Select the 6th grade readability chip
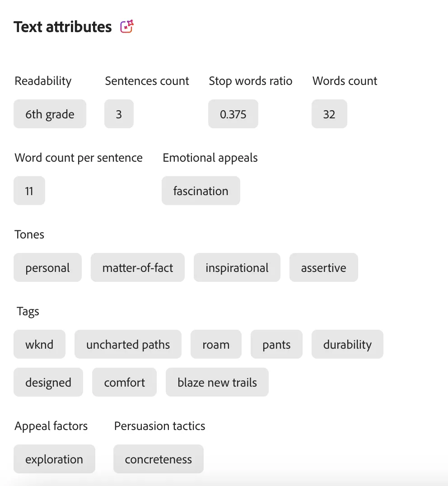This screenshot has width=448, height=486. click(x=50, y=114)
